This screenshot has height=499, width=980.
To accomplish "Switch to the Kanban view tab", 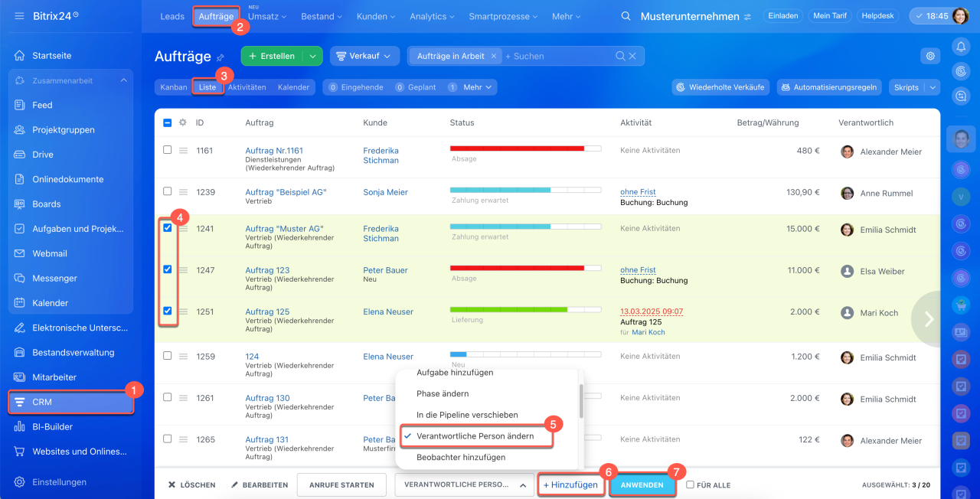I will [x=174, y=87].
